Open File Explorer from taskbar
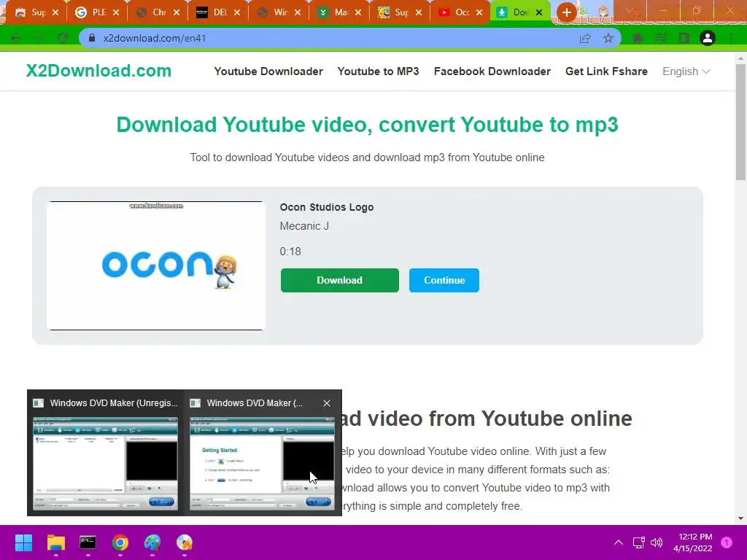 55,542
